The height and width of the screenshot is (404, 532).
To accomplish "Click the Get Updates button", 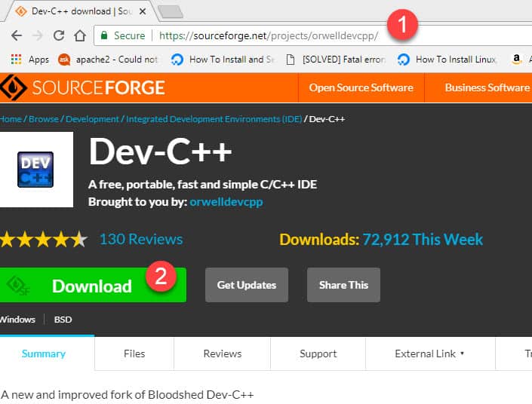I will pos(247,285).
